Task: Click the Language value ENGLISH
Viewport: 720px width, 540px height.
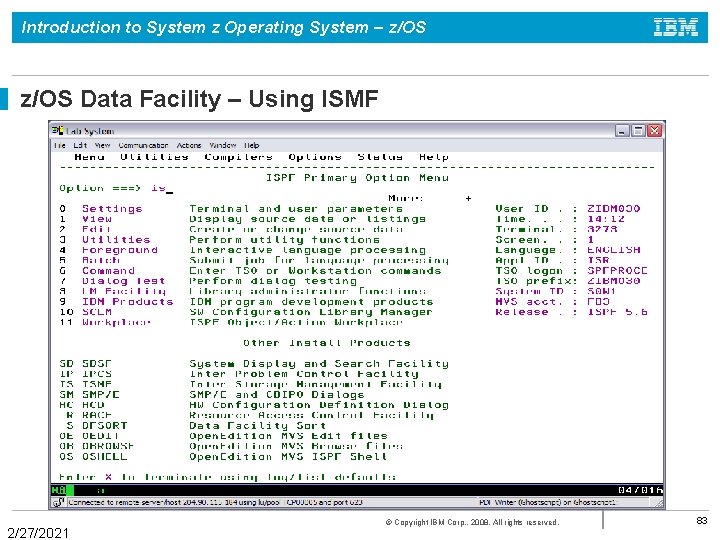Action: 613,250
